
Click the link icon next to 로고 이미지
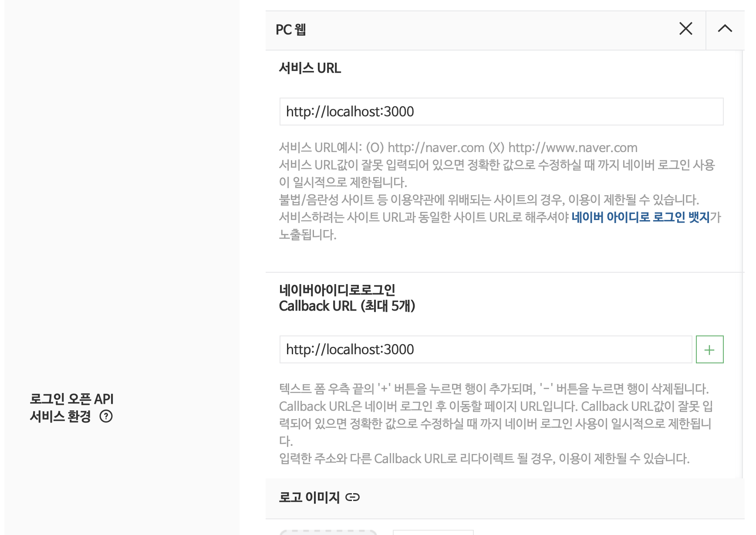(352, 497)
